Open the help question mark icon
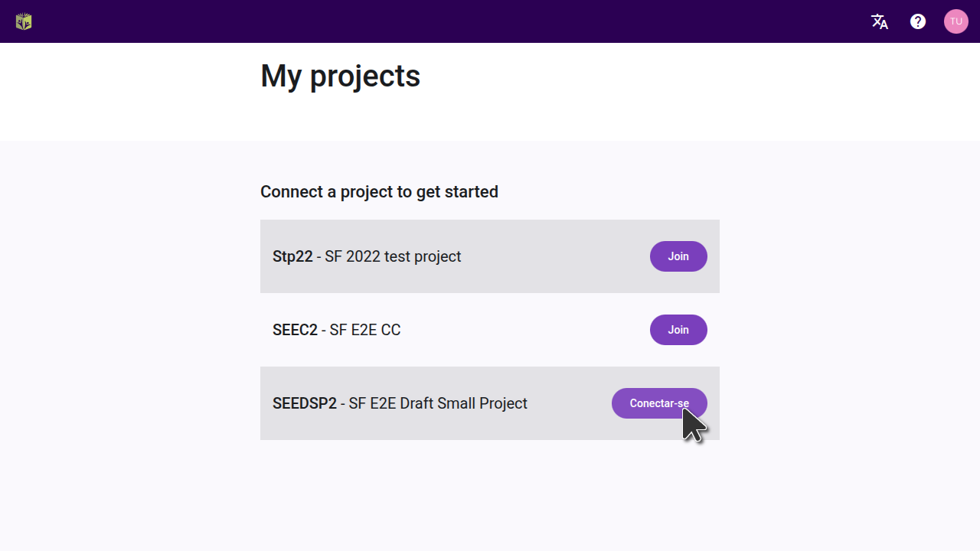980x551 pixels. tap(918, 21)
